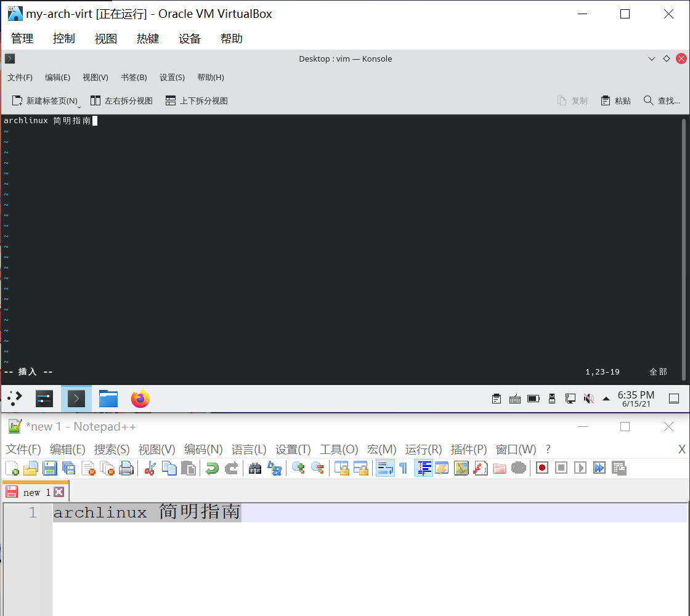Screen dimensions: 690x616
Task: Click the green Undo arrow
Action: [212, 468]
